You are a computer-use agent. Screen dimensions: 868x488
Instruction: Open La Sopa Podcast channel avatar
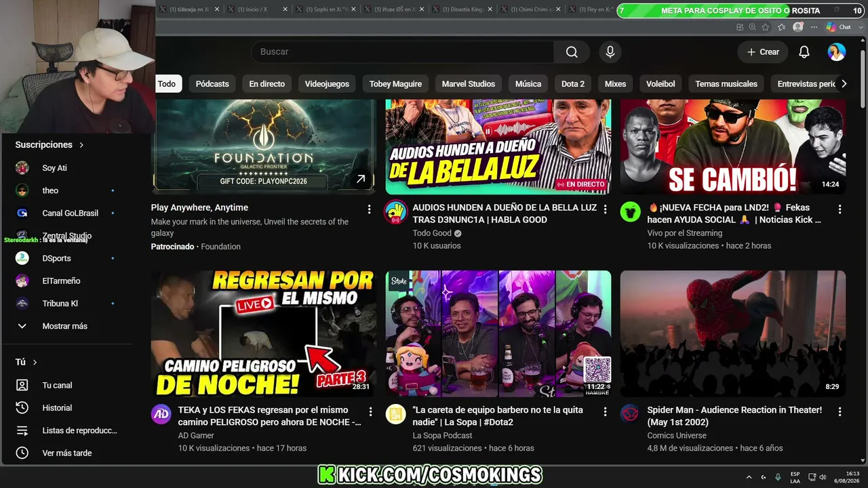(396, 414)
